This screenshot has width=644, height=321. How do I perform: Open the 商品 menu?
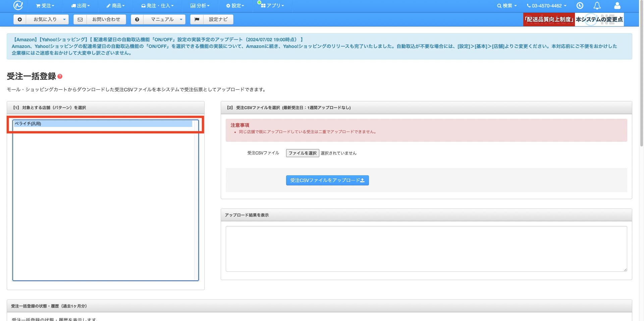tap(115, 6)
